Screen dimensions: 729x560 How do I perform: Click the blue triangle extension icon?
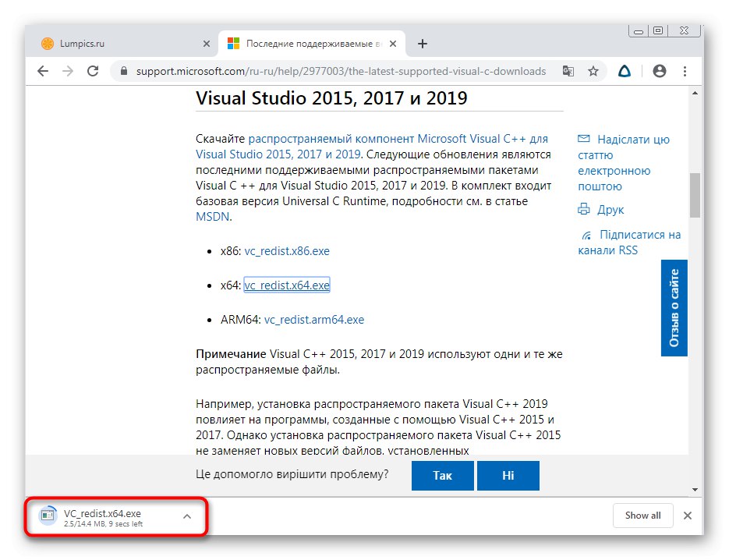(625, 71)
